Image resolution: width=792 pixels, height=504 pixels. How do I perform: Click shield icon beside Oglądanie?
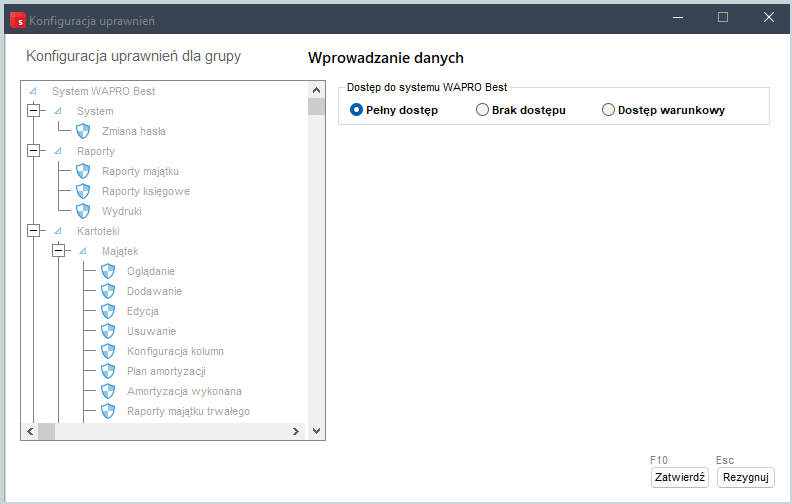[x=108, y=271]
